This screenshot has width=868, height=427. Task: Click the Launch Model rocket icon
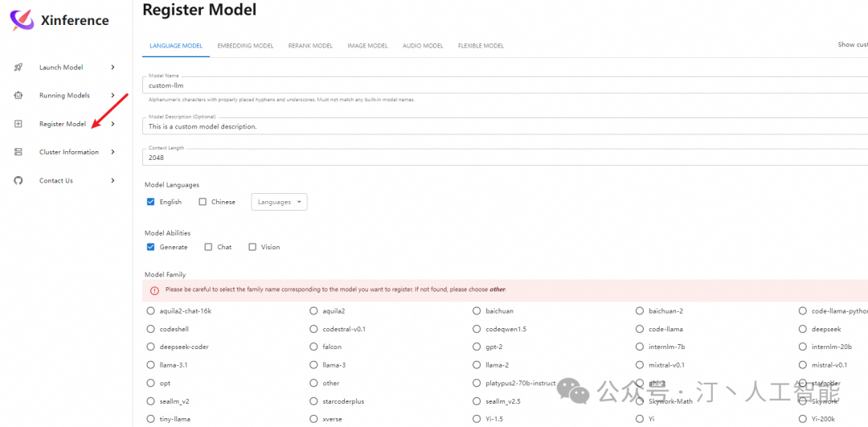pos(18,68)
